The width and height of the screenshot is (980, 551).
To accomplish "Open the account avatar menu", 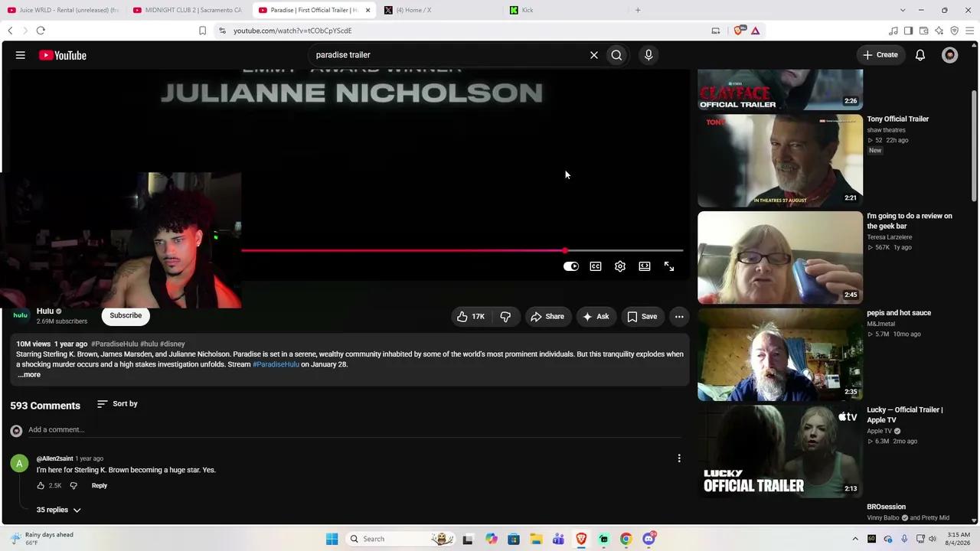I will [950, 55].
